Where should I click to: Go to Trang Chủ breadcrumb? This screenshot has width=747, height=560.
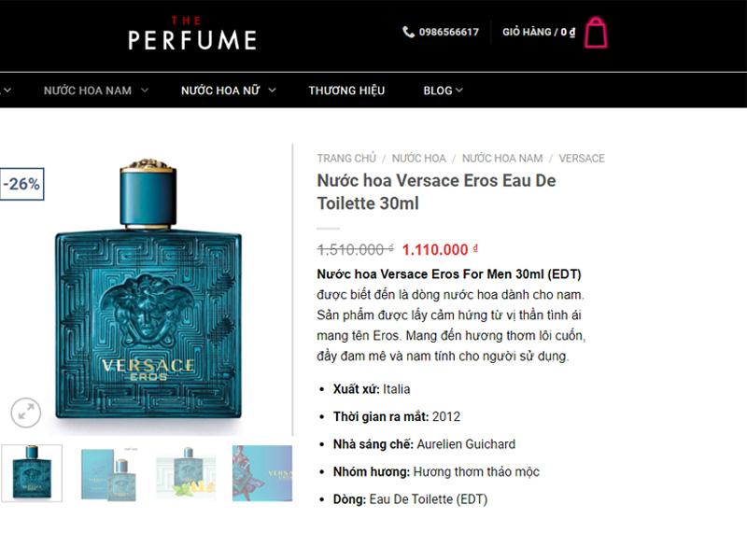[346, 158]
